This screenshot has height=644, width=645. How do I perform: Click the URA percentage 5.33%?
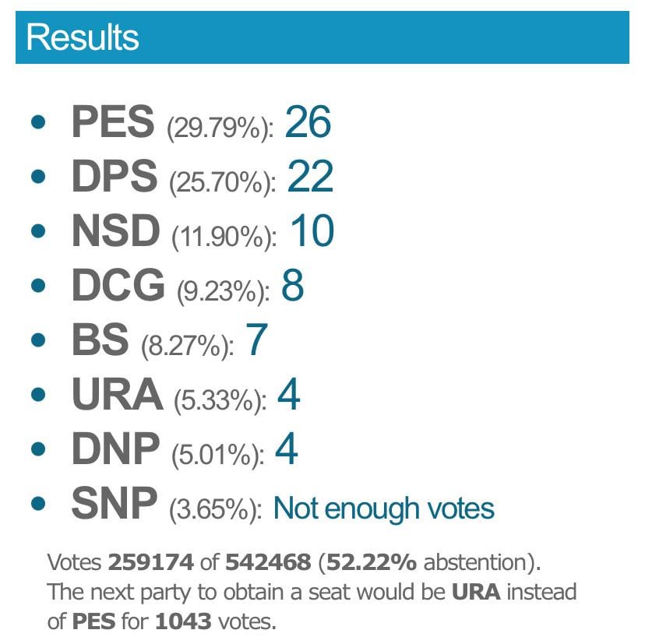tap(220, 400)
